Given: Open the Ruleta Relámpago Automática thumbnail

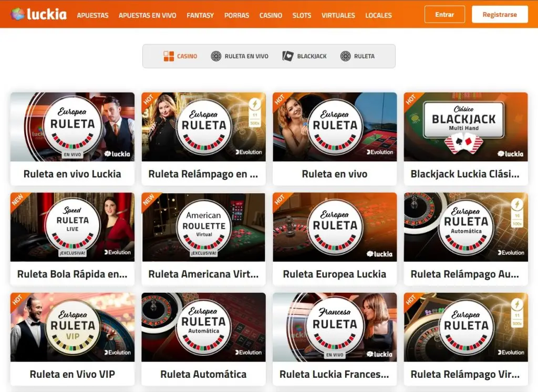Looking at the screenshot, I should click(x=466, y=227).
